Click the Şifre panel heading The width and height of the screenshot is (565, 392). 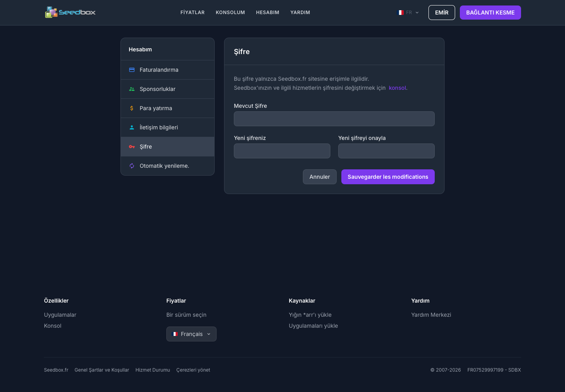242,52
